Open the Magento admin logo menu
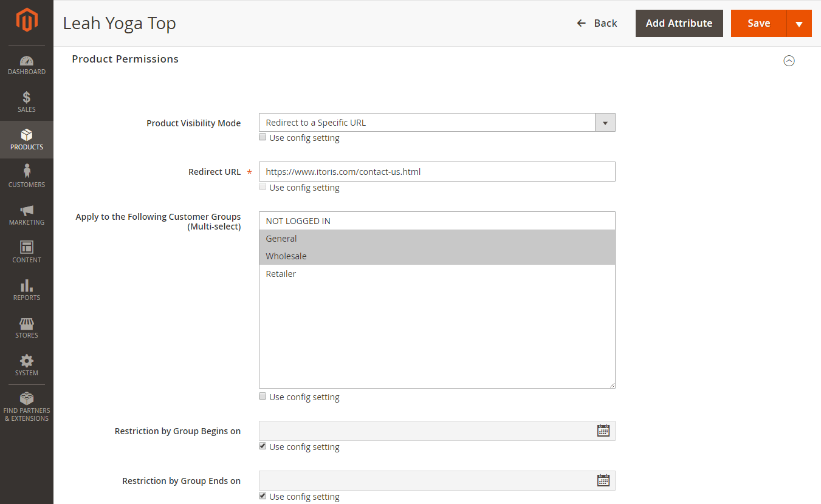821x504 pixels. coord(26,19)
